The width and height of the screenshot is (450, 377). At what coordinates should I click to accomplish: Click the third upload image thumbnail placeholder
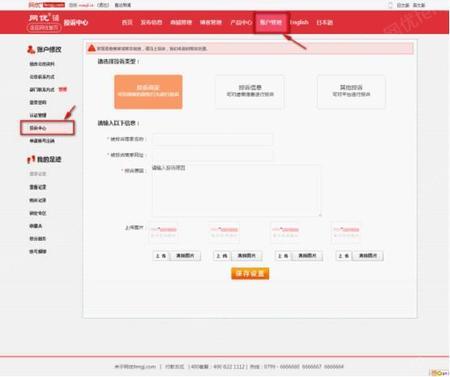pyautogui.click(x=286, y=232)
